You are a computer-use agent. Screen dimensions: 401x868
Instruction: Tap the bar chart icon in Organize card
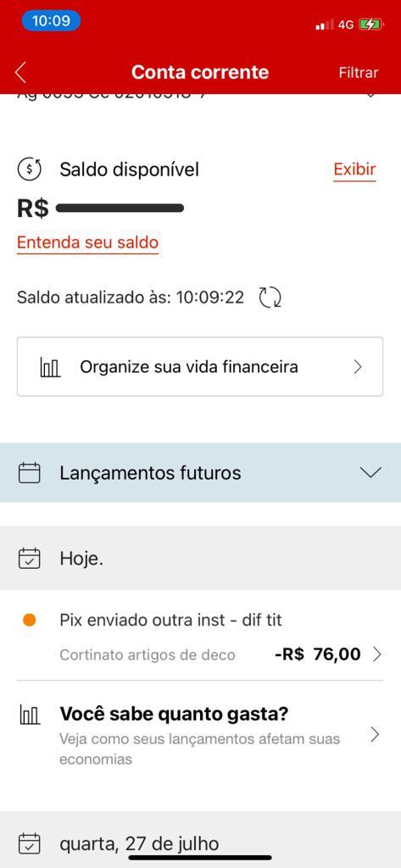point(50,368)
